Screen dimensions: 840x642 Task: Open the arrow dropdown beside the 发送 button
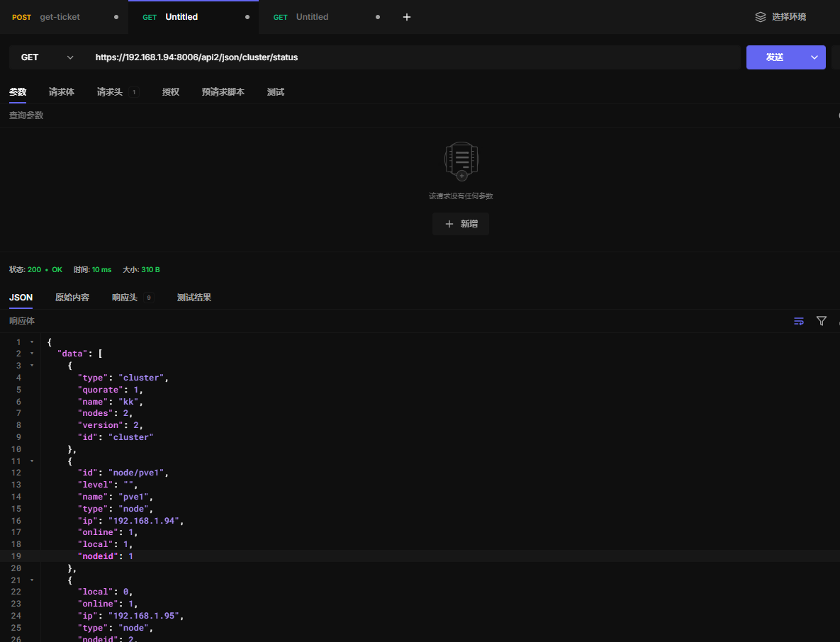click(x=814, y=57)
